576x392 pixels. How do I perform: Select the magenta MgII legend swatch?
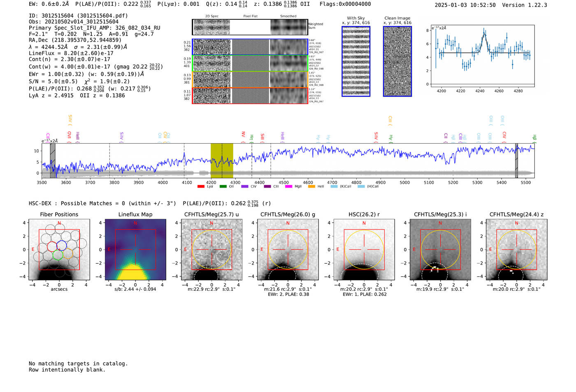(288, 186)
